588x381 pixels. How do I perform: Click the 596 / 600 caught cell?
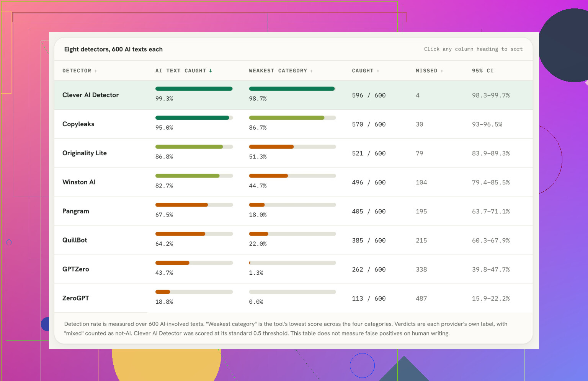[369, 95]
